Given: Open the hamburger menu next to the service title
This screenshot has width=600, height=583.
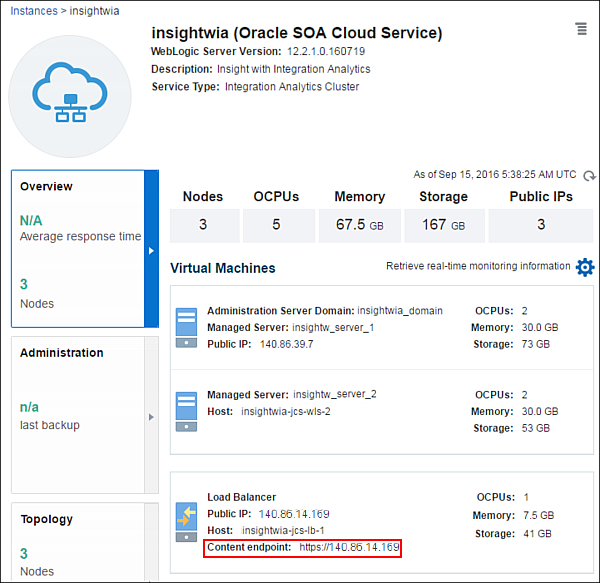Looking at the screenshot, I should point(581,29).
